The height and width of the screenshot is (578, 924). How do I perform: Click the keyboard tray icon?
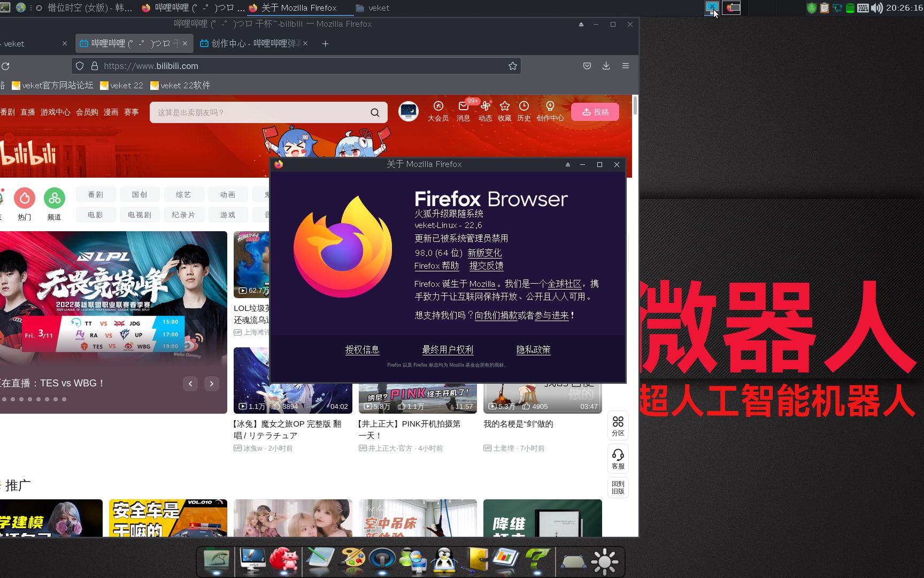pyautogui.click(x=863, y=7)
